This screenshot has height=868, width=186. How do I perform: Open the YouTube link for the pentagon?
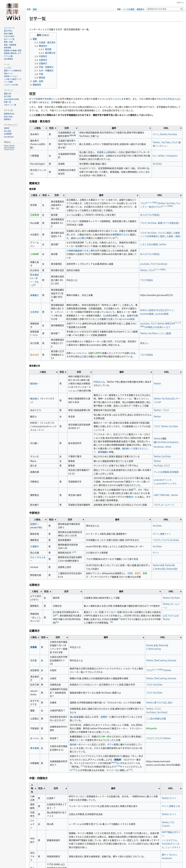(x=157, y=164)
